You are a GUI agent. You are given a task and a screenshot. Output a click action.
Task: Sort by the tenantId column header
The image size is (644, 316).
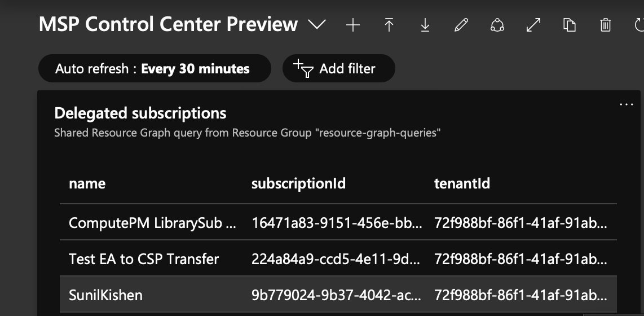tap(462, 183)
